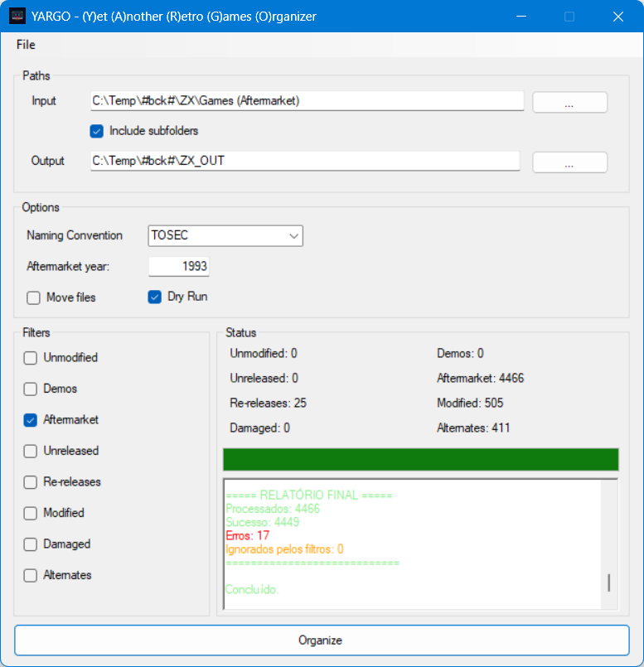Click the 'RELATÓRIO FINAL' log header
Image resolution: width=644 pixels, height=667 pixels.
tap(309, 495)
